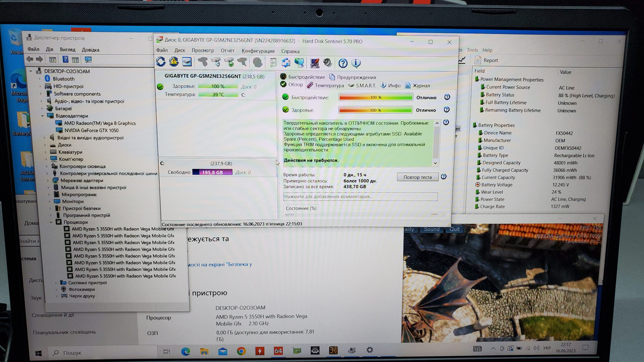Expand the Мережеві адаптери category
644x362 pixels.
(48, 180)
